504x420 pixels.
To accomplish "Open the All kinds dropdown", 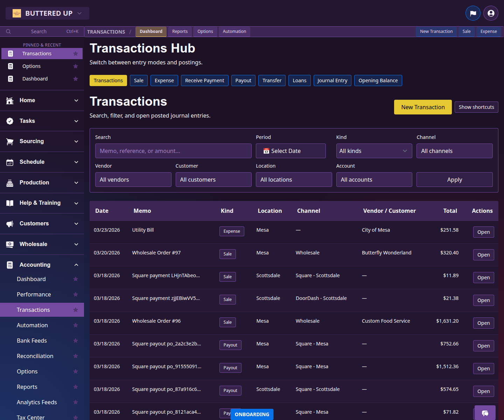I will click(374, 151).
